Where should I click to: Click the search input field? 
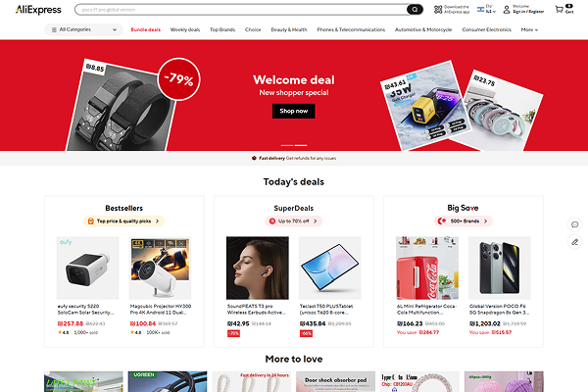pos(241,10)
